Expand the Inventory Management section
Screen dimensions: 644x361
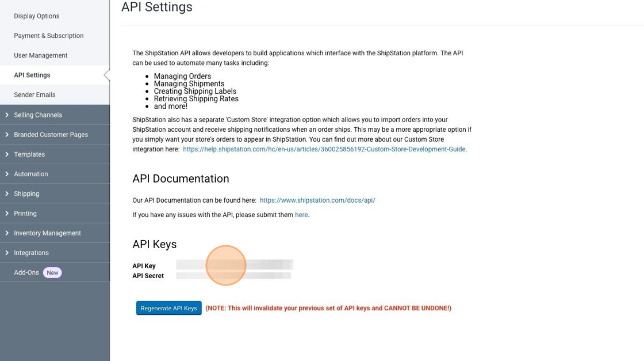tap(47, 233)
